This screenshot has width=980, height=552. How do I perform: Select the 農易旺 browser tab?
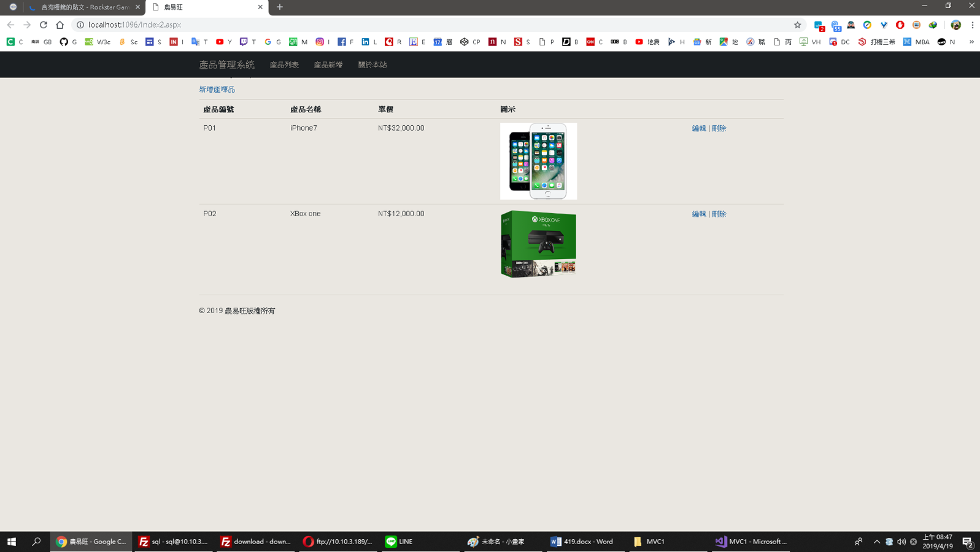pos(207,7)
